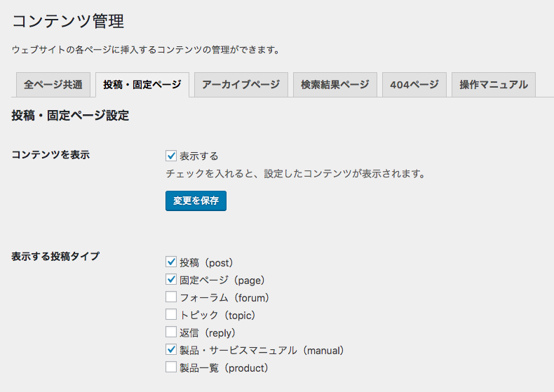Click the 返信 (reply) label text
Viewport: 554px width, 392px height.
(208, 333)
